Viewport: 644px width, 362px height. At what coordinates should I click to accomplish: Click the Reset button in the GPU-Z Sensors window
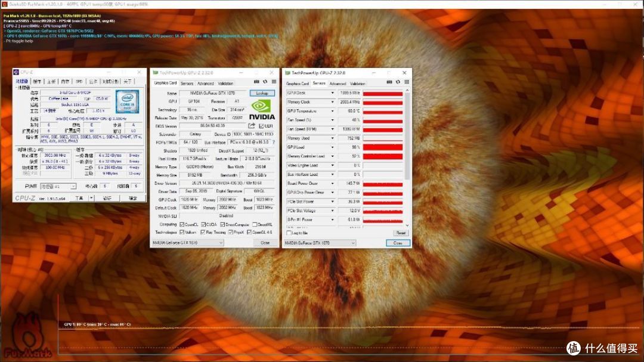coord(401,233)
